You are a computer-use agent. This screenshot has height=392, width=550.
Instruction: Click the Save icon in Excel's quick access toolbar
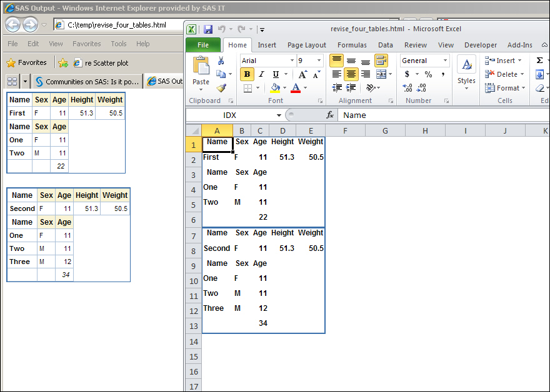tap(207, 29)
